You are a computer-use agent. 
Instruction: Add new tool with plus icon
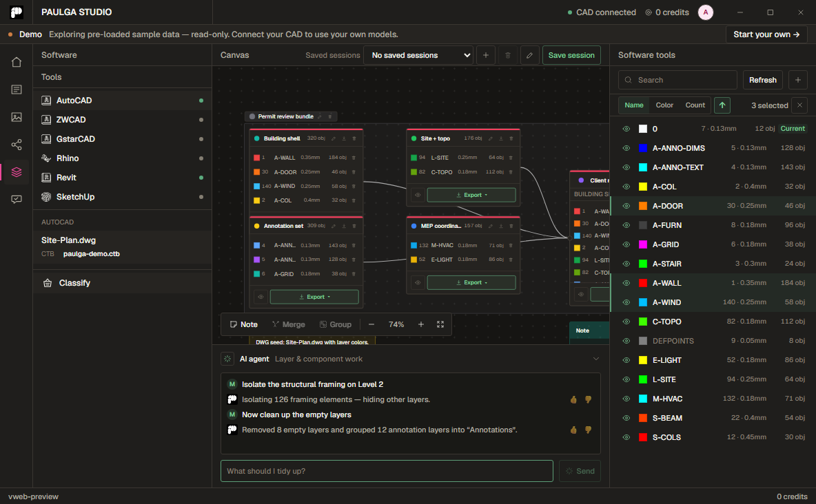tap(798, 80)
